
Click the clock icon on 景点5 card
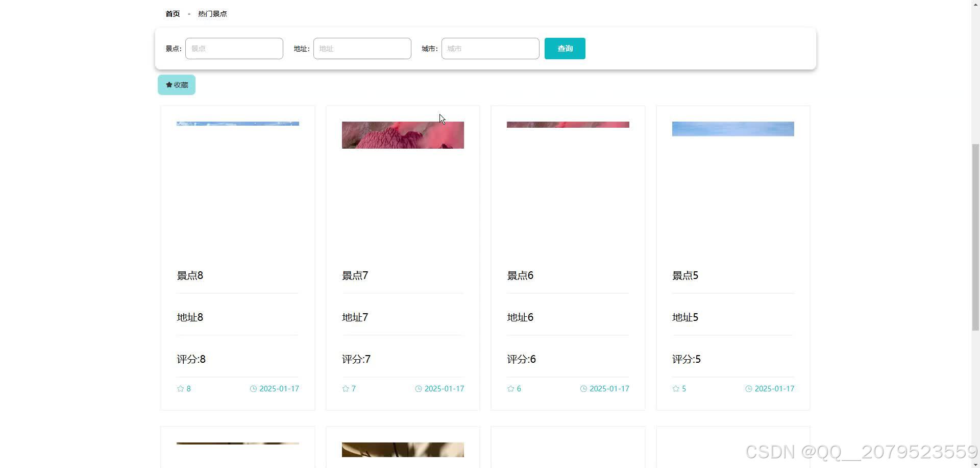749,389
